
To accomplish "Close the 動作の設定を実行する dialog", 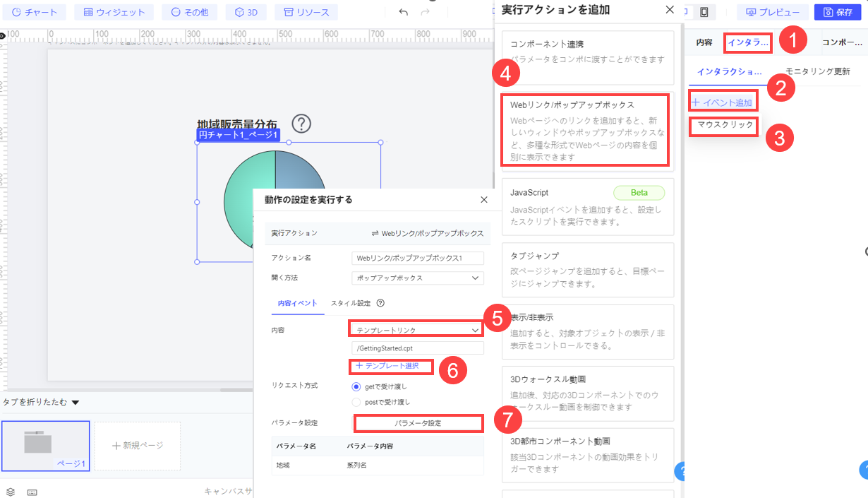I will coord(484,200).
